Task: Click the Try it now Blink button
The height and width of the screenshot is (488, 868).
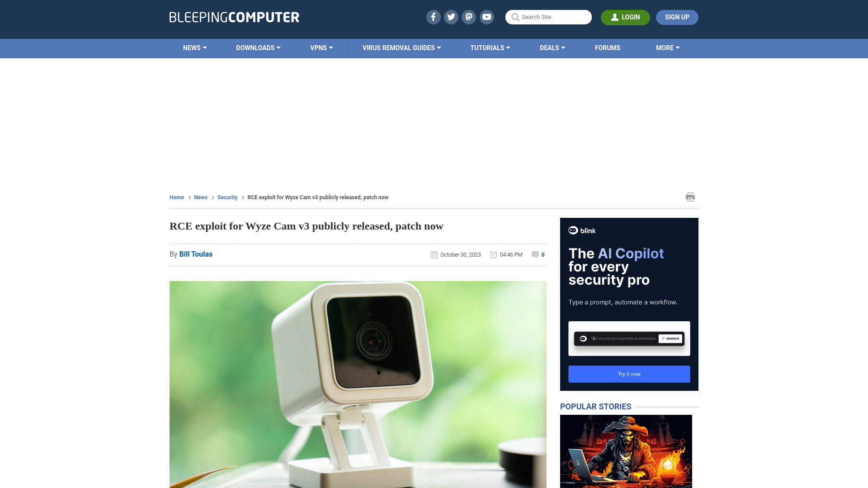Action: 629,374
